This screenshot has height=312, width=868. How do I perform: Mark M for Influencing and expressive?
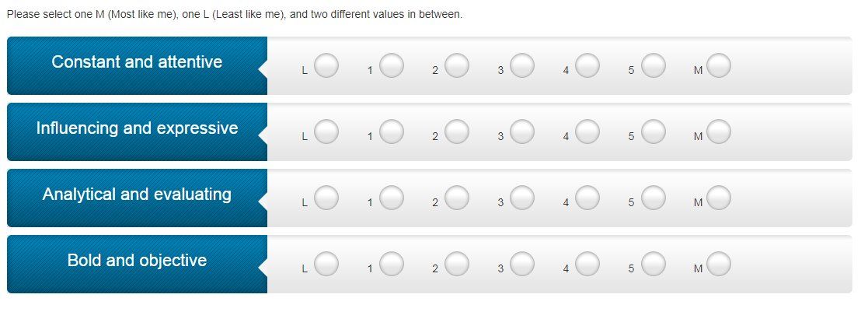pos(719,132)
